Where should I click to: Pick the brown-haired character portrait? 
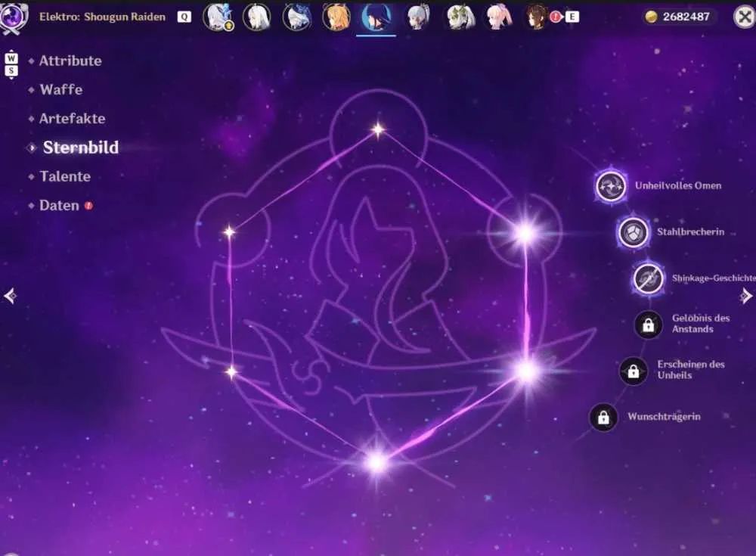coord(536,17)
